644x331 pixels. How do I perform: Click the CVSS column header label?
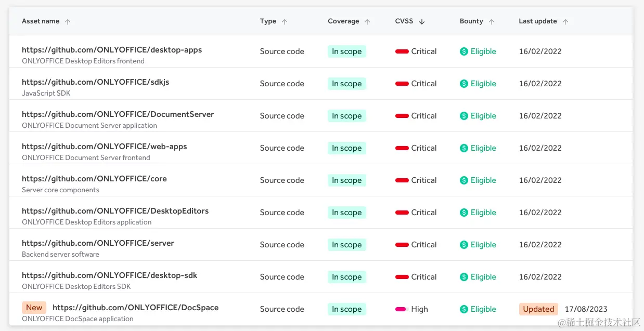404,21
